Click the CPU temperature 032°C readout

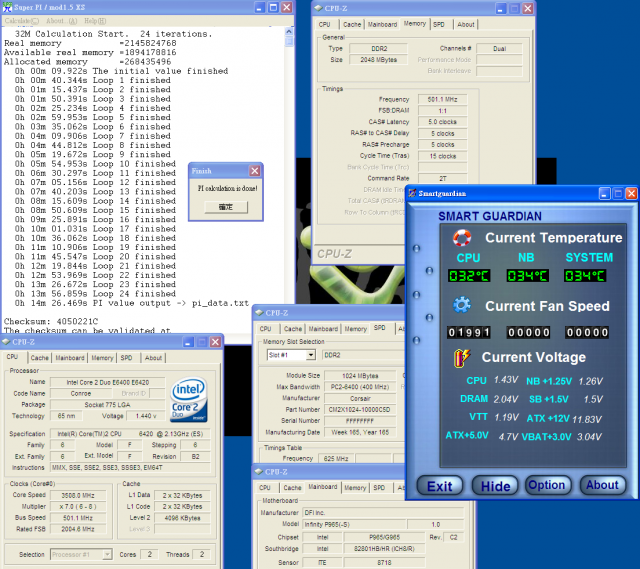[x=469, y=276]
